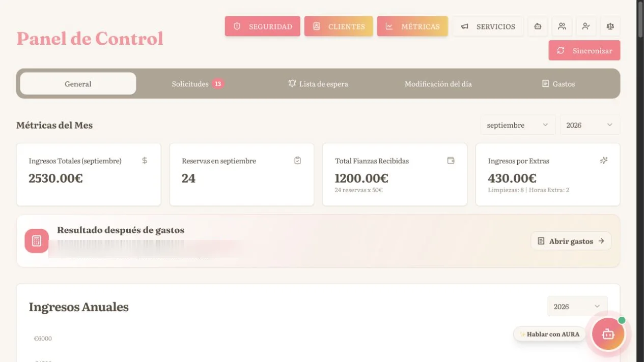Click the wallet icon on Total Fianzas Recibidas card
The width and height of the screenshot is (644, 362).
coord(451,161)
